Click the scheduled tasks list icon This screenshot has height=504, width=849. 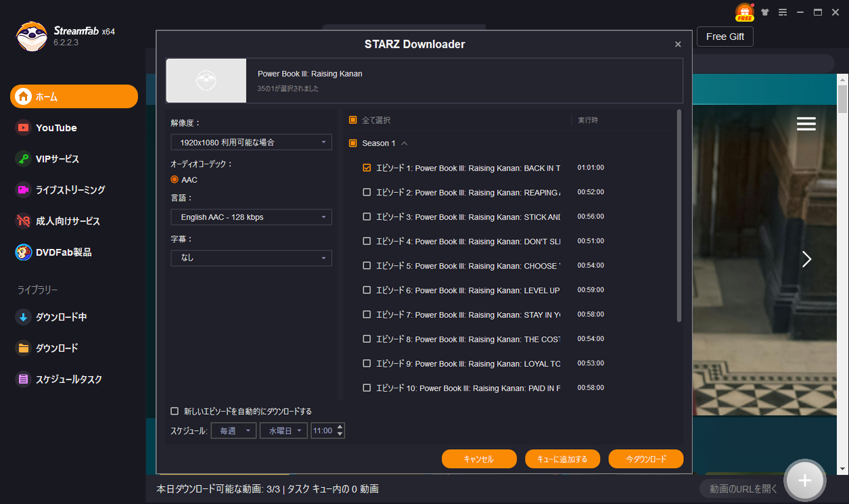pos(24,380)
